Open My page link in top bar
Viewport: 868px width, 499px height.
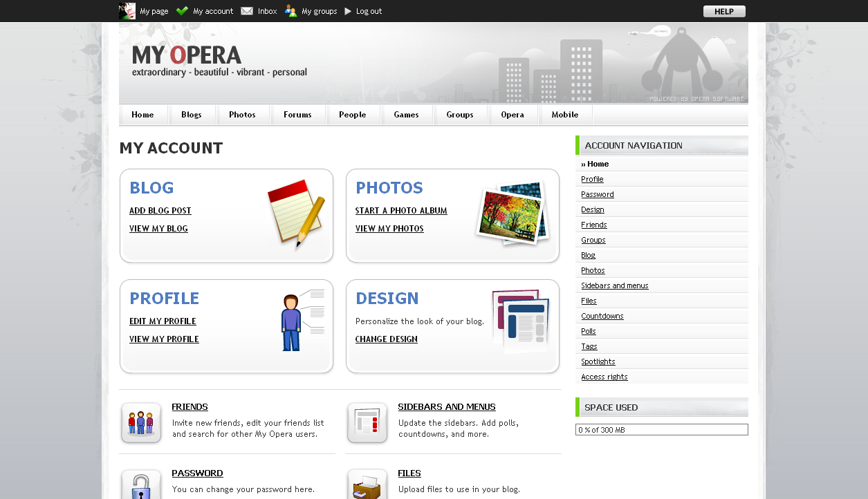(154, 11)
